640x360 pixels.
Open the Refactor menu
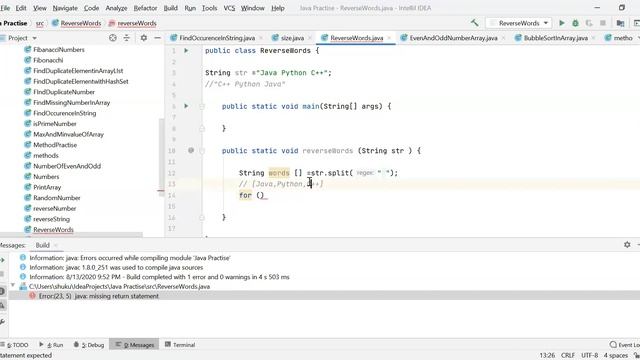click(145, 8)
